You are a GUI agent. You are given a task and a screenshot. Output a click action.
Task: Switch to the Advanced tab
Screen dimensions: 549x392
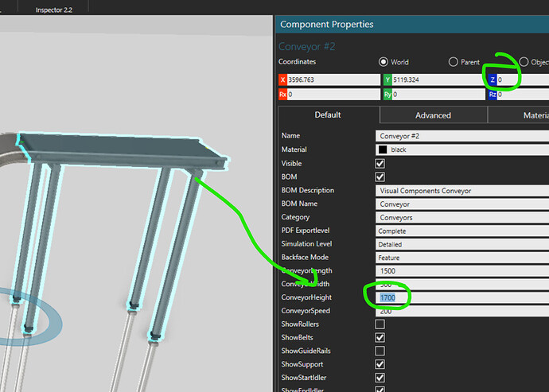pyautogui.click(x=433, y=115)
